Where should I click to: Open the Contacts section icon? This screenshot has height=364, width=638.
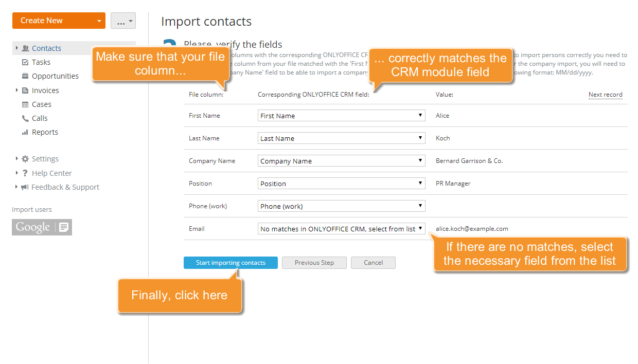[x=25, y=48]
